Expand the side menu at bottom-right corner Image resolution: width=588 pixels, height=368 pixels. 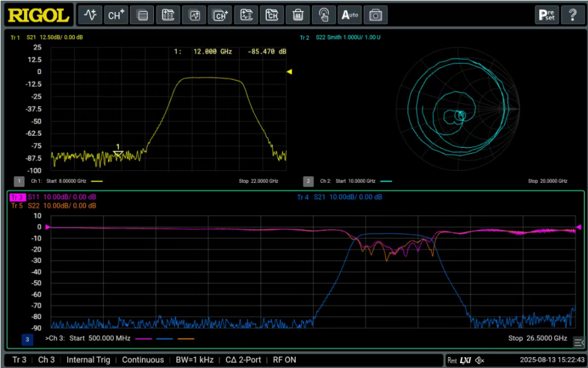578,343
